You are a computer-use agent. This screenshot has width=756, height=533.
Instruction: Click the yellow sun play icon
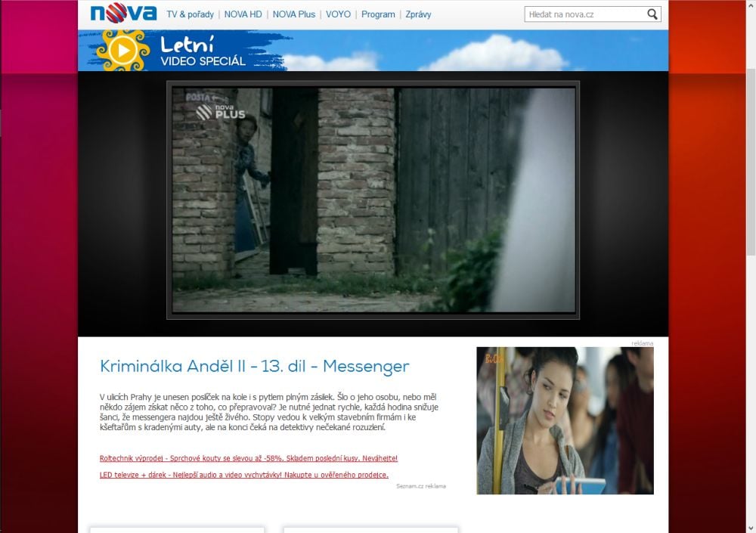(x=122, y=50)
